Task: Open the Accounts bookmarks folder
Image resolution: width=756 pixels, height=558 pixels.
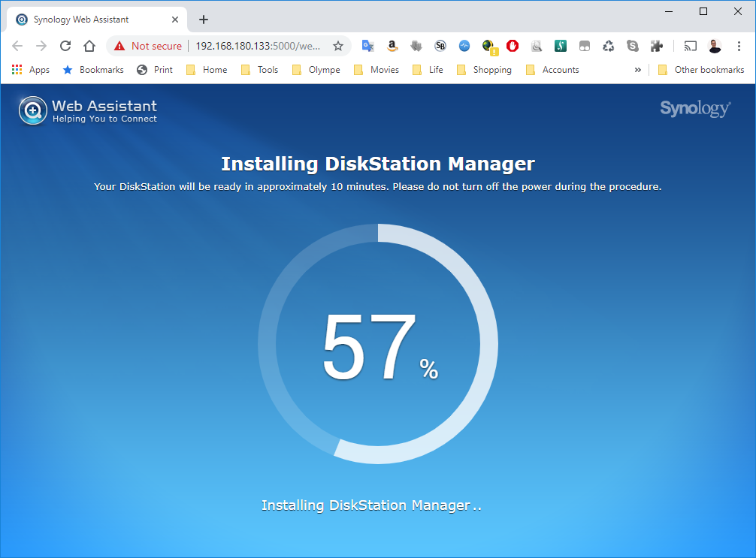Action: (x=552, y=70)
